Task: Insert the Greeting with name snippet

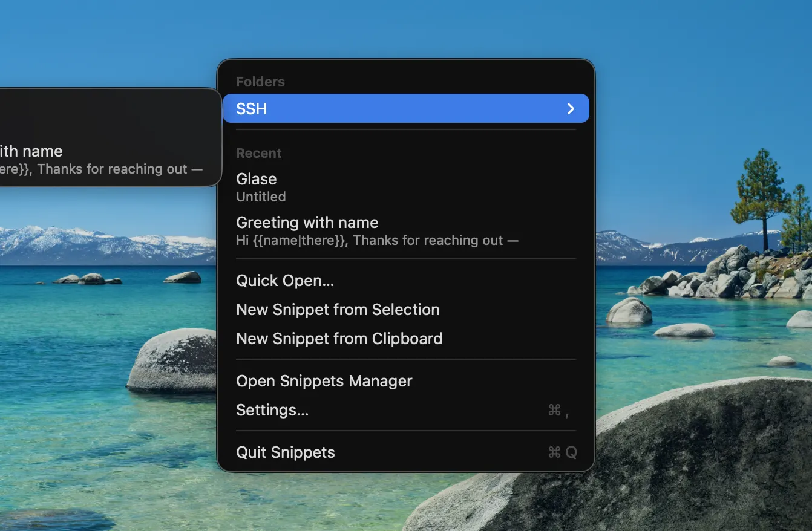Action: pos(405,230)
